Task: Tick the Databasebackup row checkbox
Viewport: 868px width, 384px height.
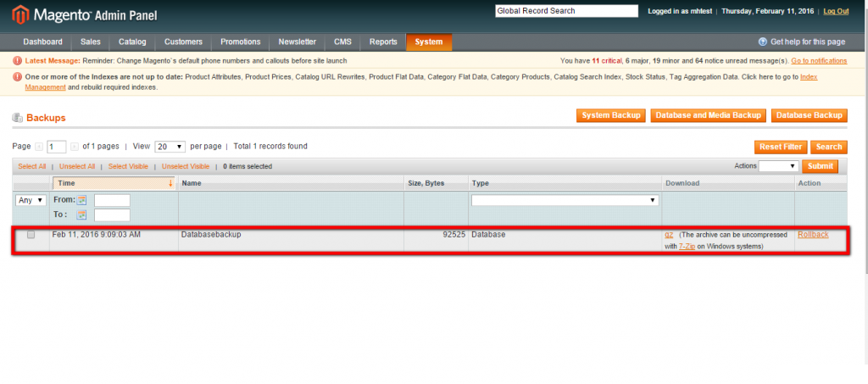Action: click(31, 235)
